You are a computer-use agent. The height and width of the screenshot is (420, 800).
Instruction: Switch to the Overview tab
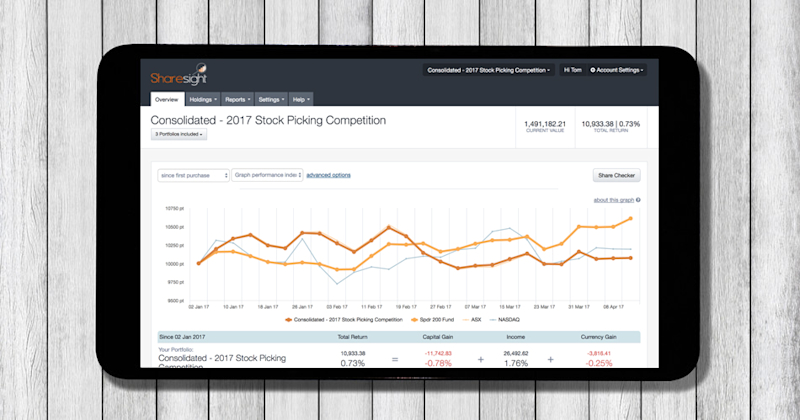167,100
